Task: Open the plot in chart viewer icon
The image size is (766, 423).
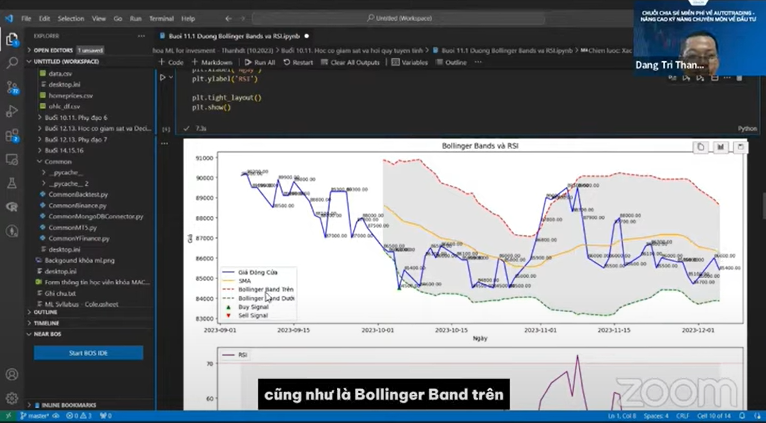Action: click(x=721, y=147)
